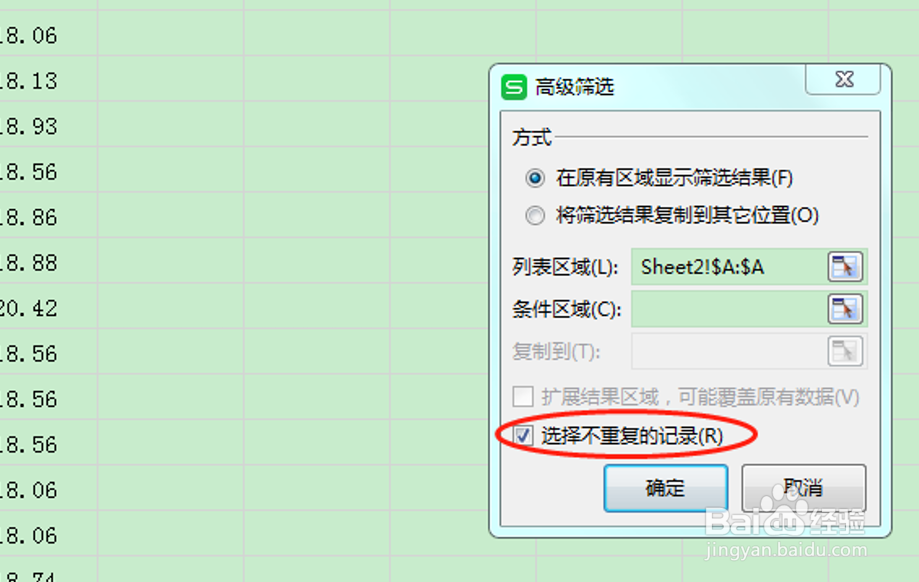
Task: Check 扩展结果区域 checkbox
Action: coord(523,397)
